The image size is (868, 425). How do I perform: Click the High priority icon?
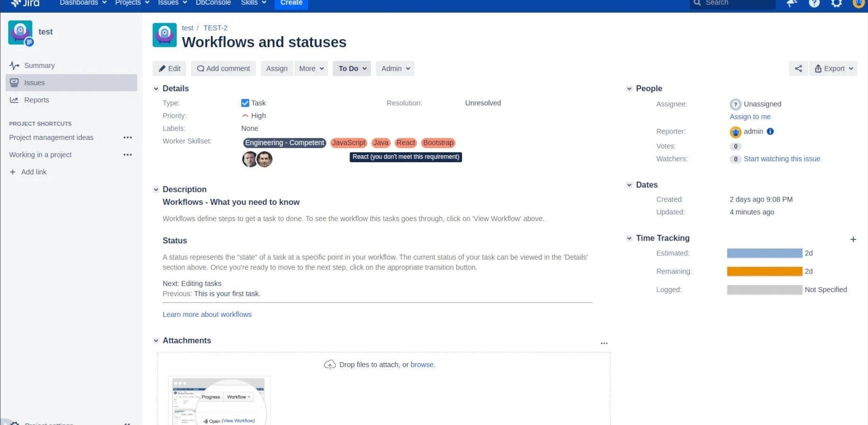coord(245,116)
